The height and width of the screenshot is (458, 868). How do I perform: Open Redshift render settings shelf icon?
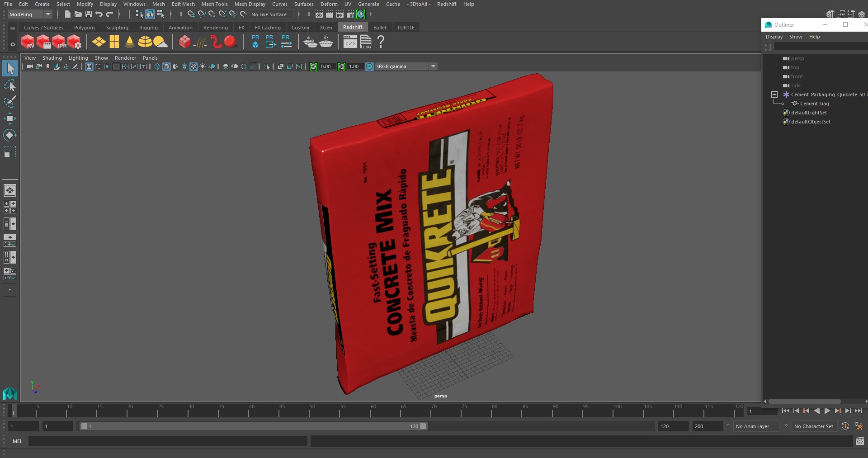[75, 42]
